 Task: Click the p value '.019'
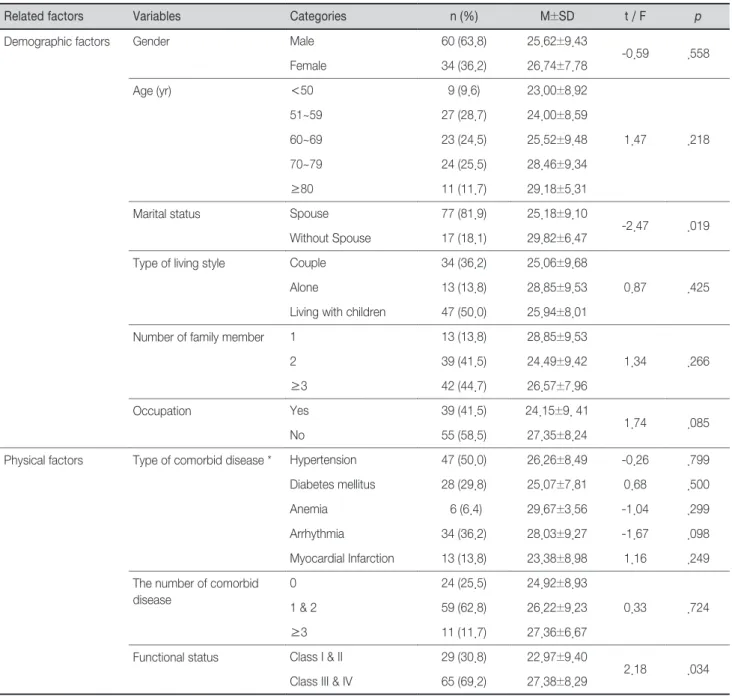(698, 226)
